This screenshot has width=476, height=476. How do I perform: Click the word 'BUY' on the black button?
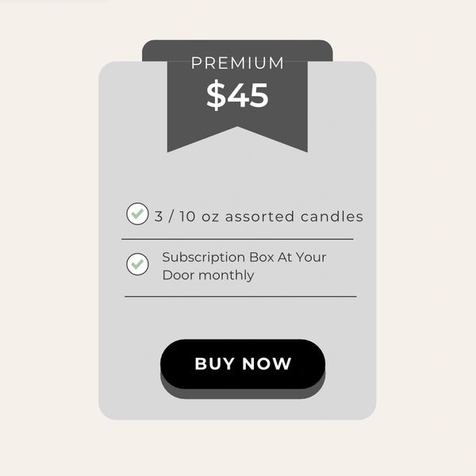(215, 363)
